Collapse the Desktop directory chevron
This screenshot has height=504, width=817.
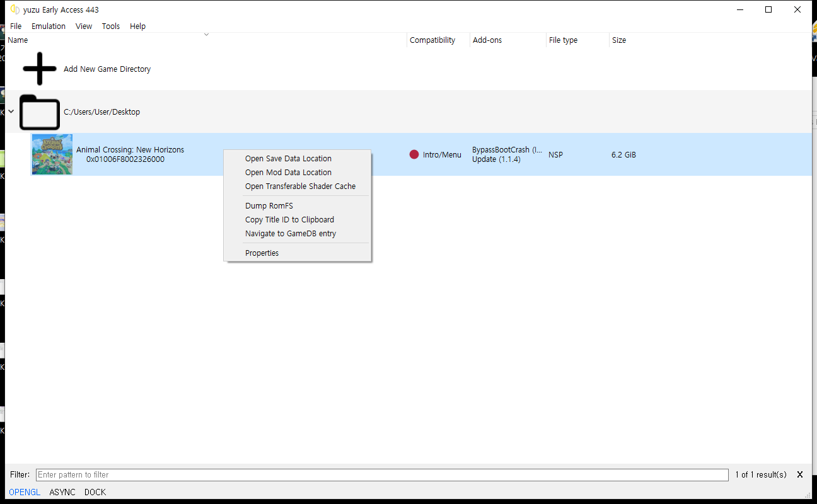click(x=11, y=112)
